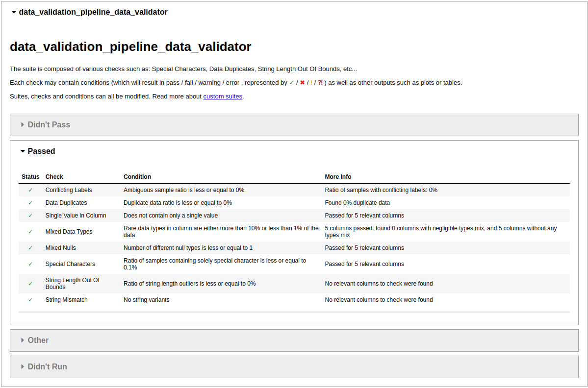
Task: Click the green checkmark for Data Duplicates
Action: [30, 203]
